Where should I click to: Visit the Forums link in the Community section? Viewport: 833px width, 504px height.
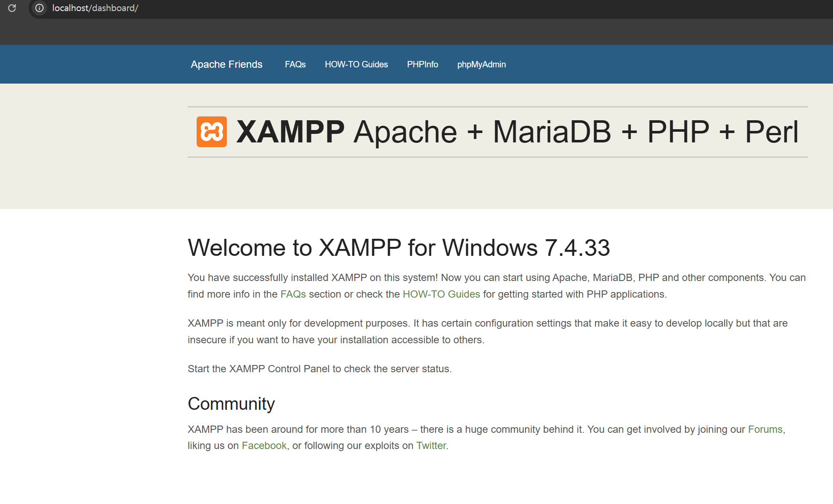765,429
